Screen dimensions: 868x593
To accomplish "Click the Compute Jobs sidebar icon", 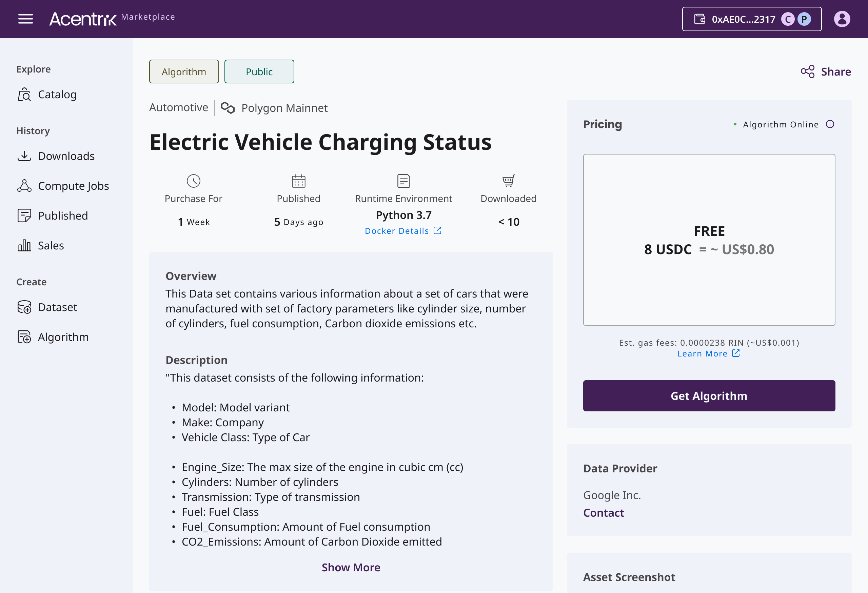I will 24,186.
